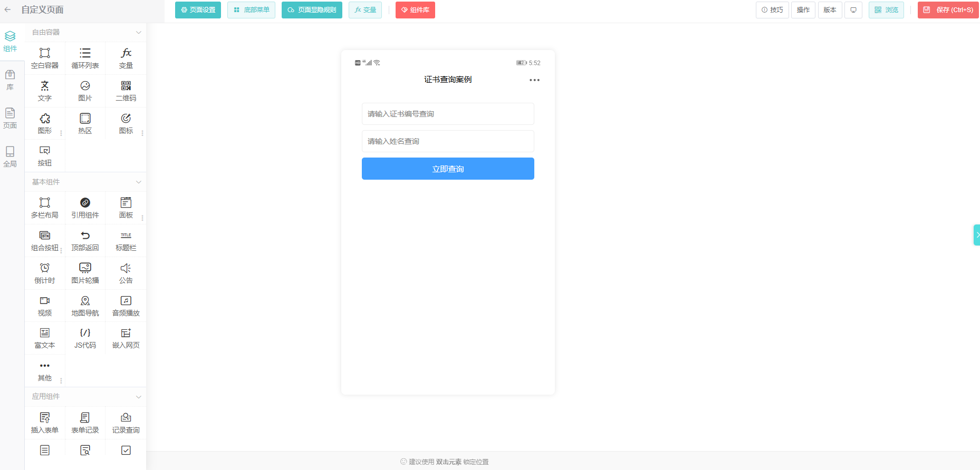This screenshot has height=470, width=980.
Task: Add 表单记录 form records component
Action: 85,423
